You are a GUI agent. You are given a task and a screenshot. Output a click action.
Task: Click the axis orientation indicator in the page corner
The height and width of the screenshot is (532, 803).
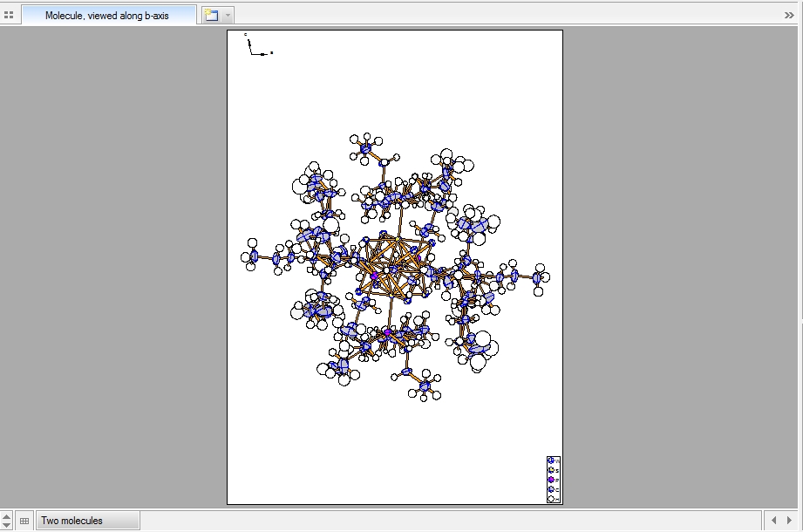(x=256, y=46)
